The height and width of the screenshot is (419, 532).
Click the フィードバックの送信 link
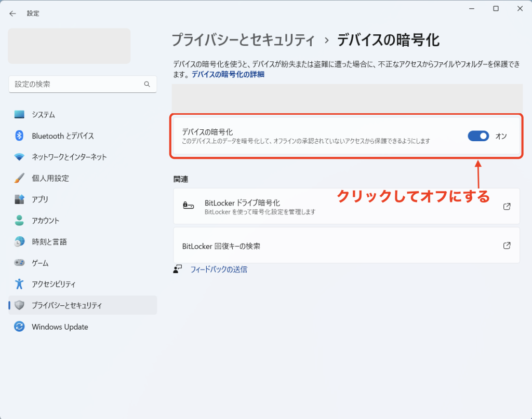[x=218, y=269]
